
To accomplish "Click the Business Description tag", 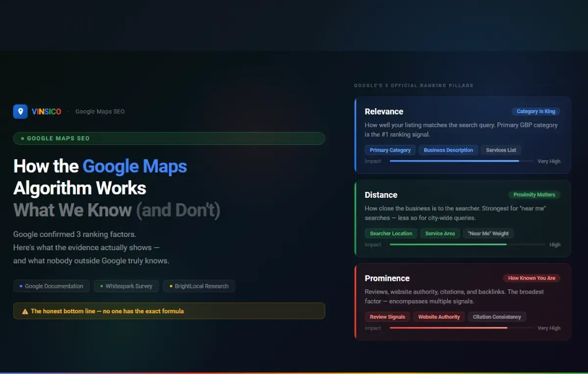I will coord(448,150).
